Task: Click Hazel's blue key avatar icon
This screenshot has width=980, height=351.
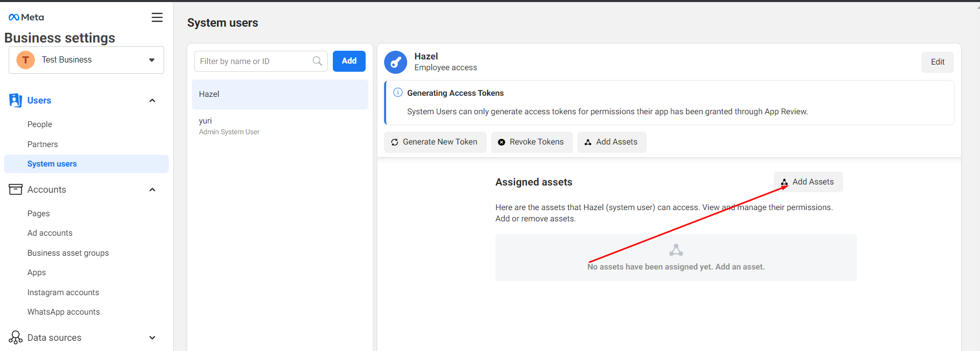Action: [x=395, y=62]
